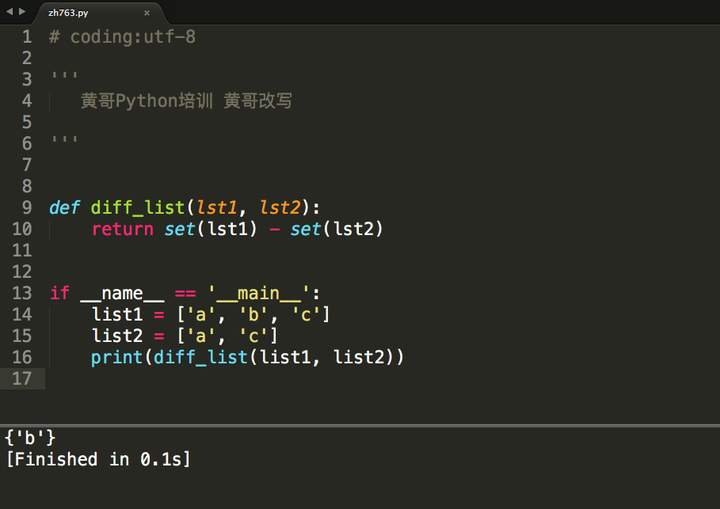Click the 'return' keyword on line 10
720x509 pixels.
(x=122, y=229)
